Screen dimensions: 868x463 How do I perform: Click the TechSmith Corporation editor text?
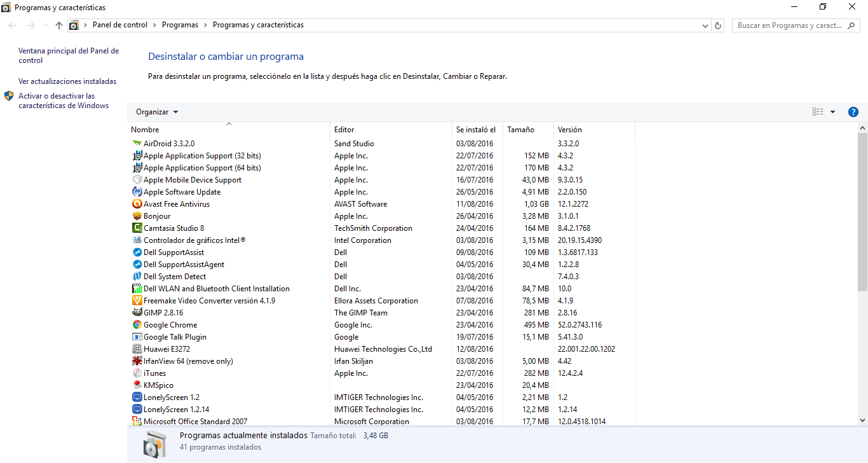coord(373,228)
